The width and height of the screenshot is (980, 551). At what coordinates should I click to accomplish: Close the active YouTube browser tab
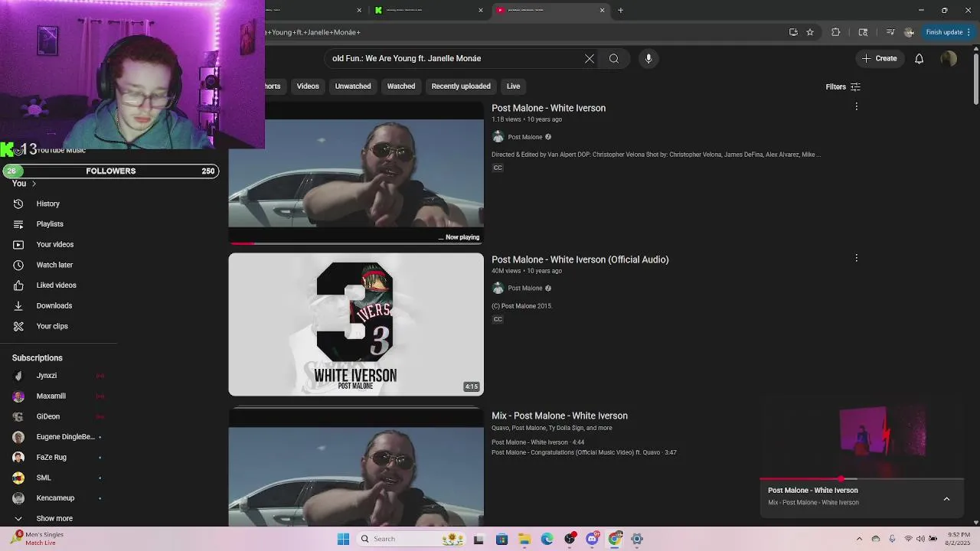(602, 10)
